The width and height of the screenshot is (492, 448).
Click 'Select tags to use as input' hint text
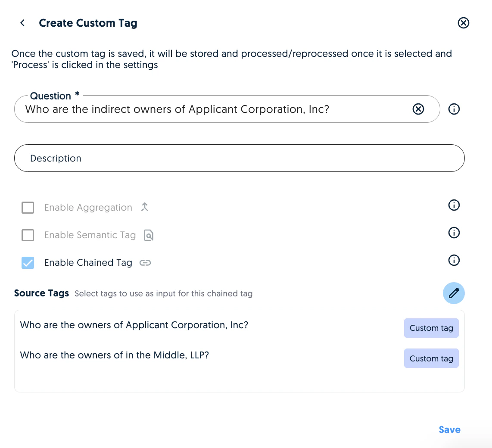[163, 294]
